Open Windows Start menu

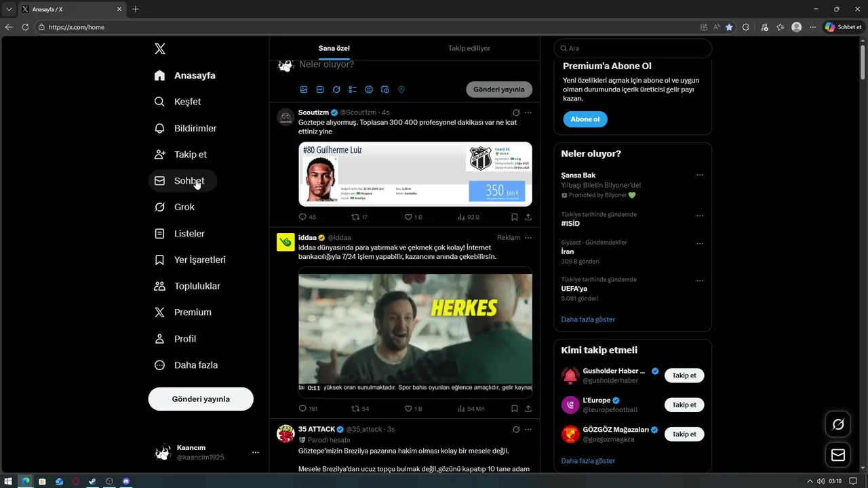9,481
